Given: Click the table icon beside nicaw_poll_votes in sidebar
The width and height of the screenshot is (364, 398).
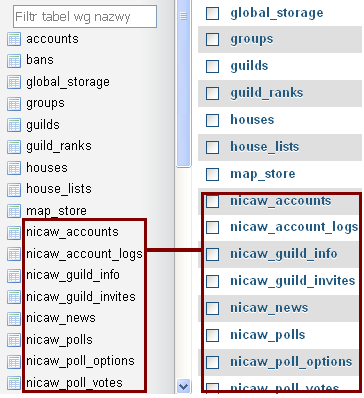Looking at the screenshot, I should [14, 383].
